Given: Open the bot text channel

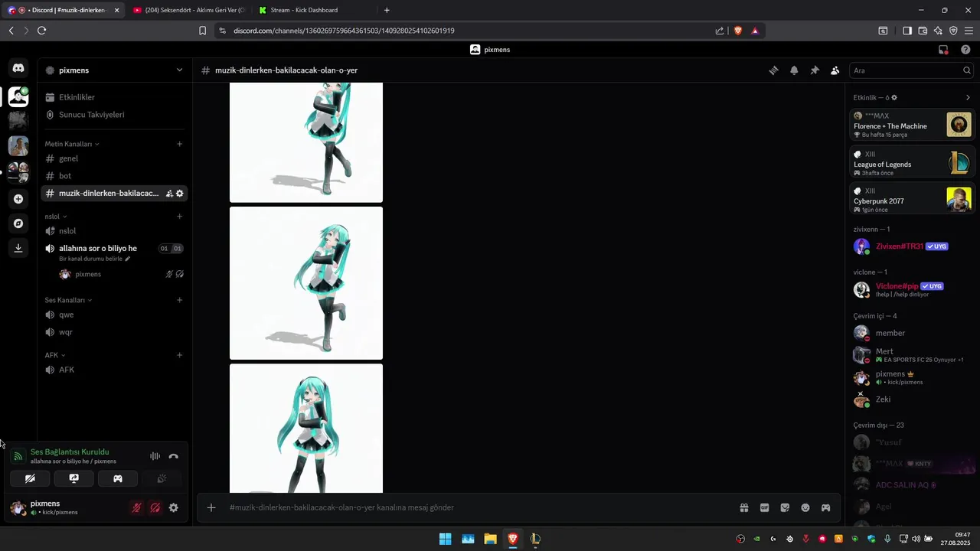Looking at the screenshot, I should coord(113,176).
